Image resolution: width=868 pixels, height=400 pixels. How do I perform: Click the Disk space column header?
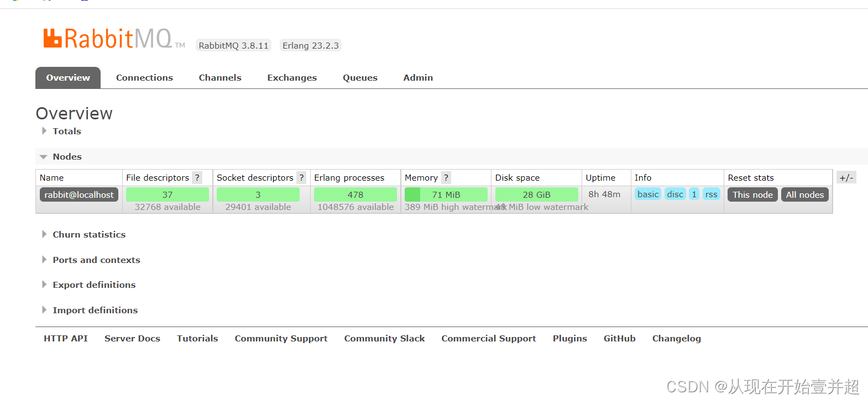[x=517, y=177]
